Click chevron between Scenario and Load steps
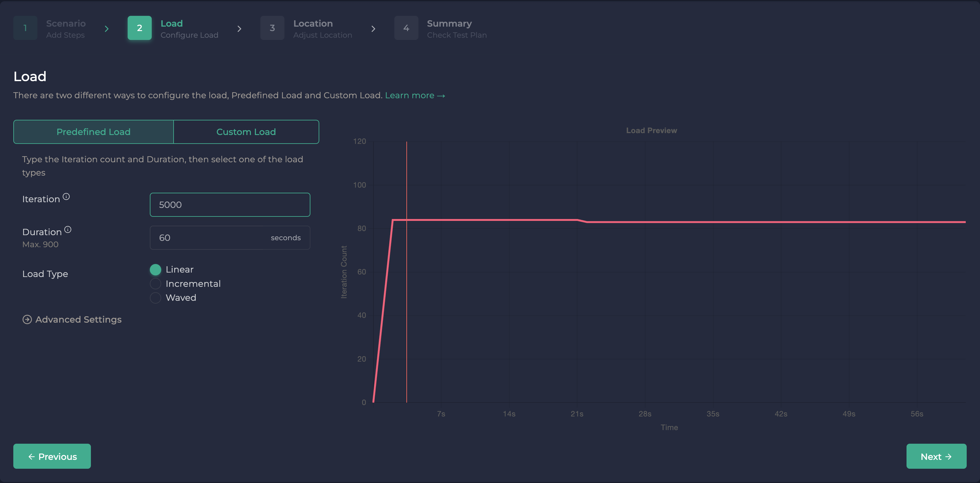Viewport: 980px width, 483px height. pos(106,29)
